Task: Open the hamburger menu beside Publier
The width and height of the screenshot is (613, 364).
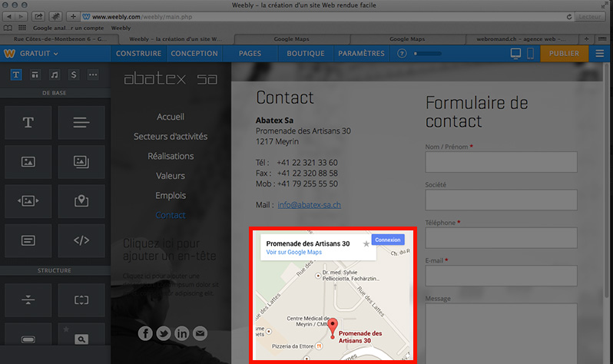Action: (599, 54)
